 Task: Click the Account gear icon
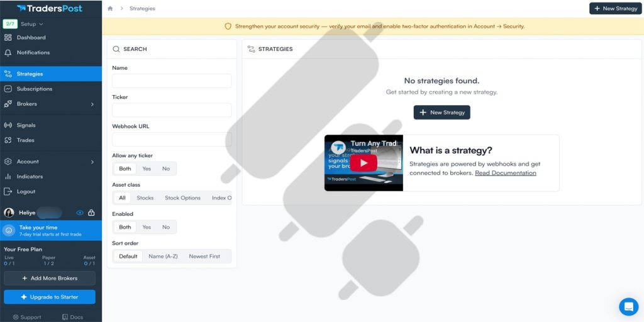tap(8, 162)
